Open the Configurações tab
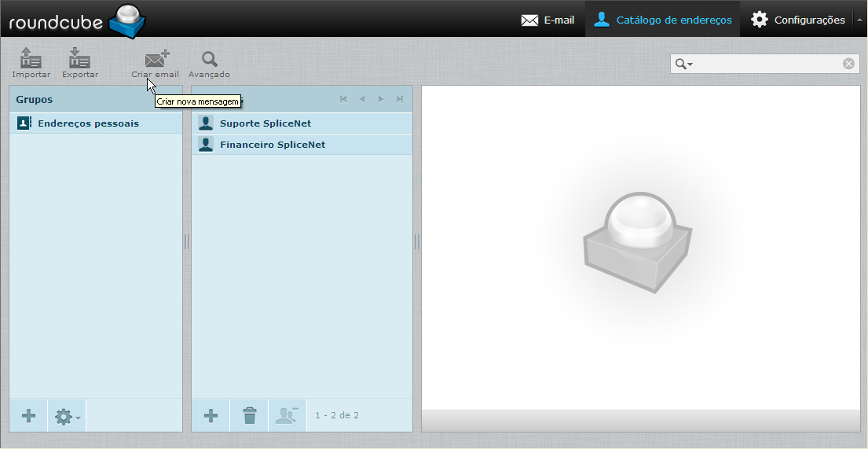This screenshot has width=868, height=449. [x=798, y=20]
